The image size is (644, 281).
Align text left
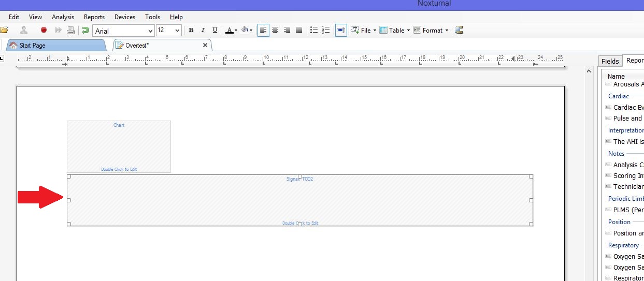264,30
